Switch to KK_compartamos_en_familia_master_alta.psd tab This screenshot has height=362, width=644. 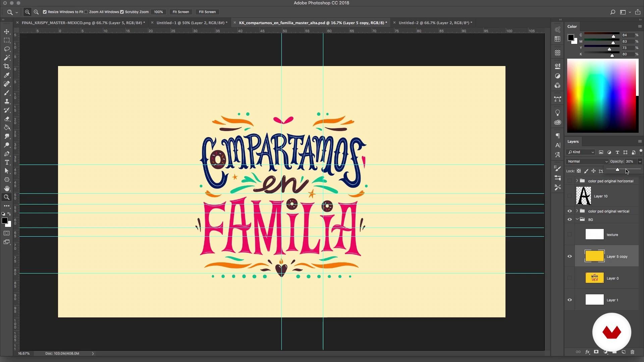click(313, 23)
